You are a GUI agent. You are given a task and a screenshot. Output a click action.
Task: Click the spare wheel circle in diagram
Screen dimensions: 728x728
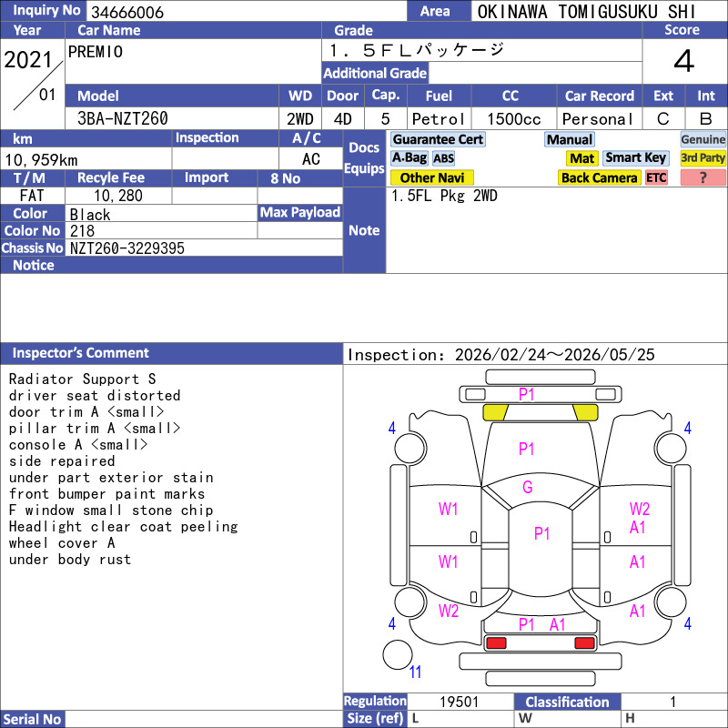(398, 655)
